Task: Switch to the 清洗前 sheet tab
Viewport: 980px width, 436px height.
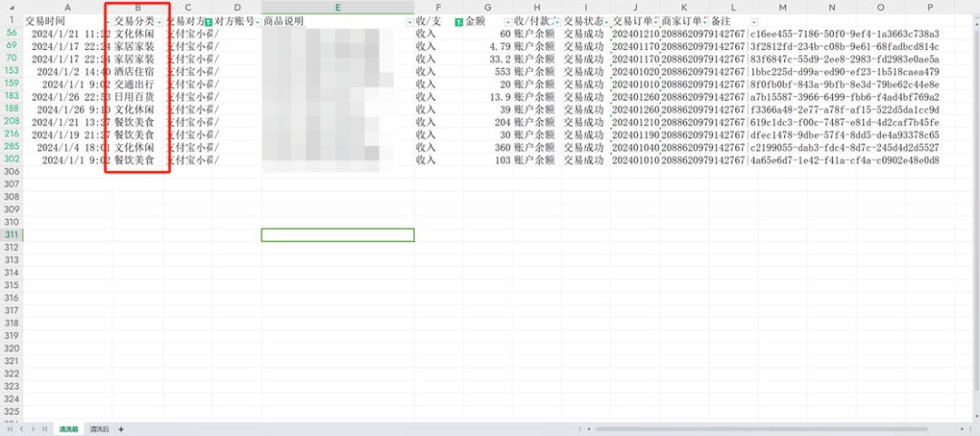Action: tap(67, 429)
